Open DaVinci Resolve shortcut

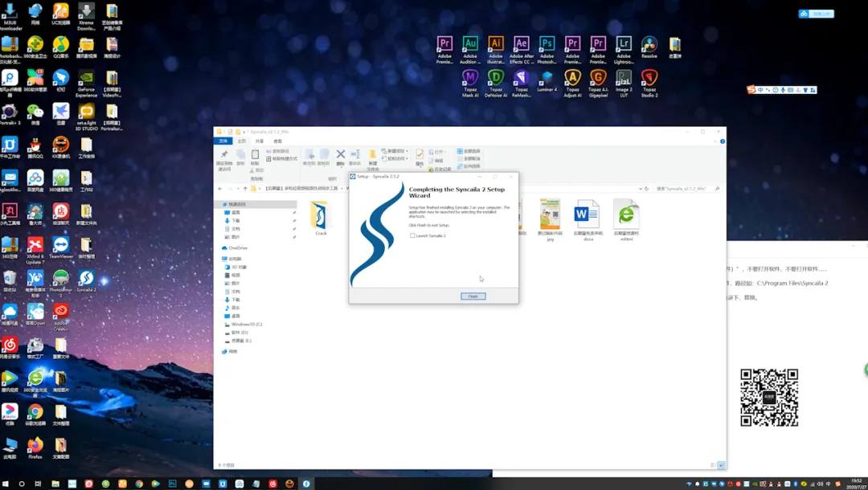click(x=649, y=44)
